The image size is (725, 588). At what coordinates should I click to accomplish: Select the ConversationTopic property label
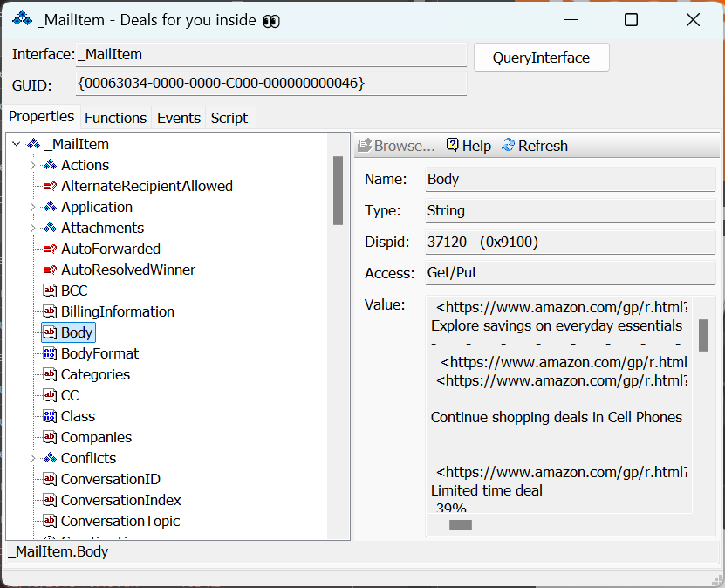click(120, 521)
